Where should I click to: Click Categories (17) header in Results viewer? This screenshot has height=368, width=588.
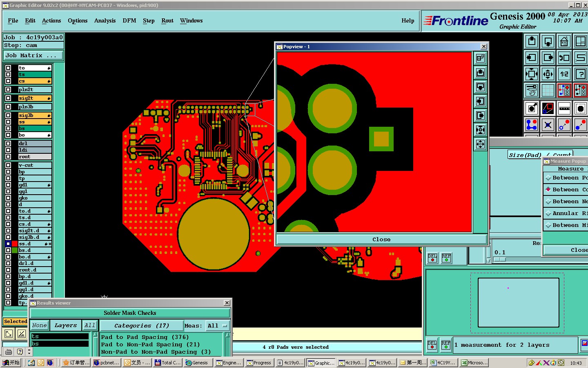point(141,325)
